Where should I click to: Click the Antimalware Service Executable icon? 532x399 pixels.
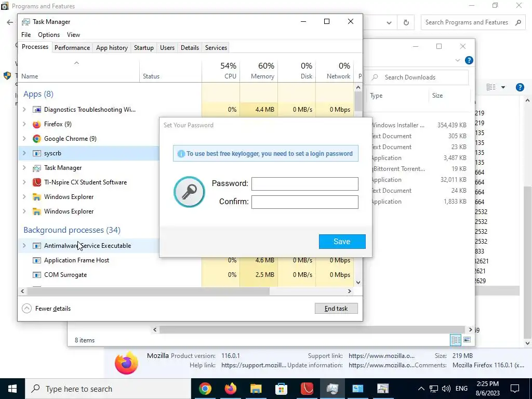[x=37, y=246]
